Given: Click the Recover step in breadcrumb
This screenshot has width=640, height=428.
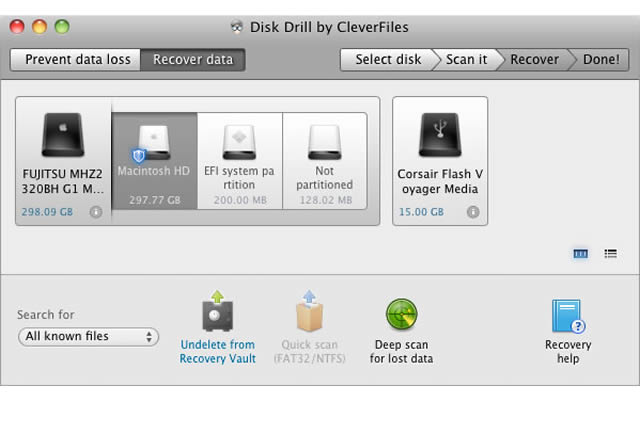Looking at the screenshot, I should (x=534, y=59).
